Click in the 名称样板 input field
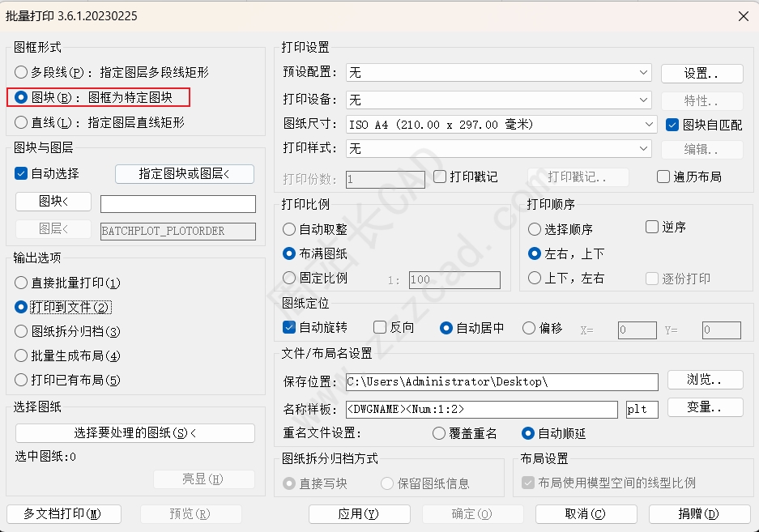Viewport: 759px width, 532px height. [x=482, y=409]
